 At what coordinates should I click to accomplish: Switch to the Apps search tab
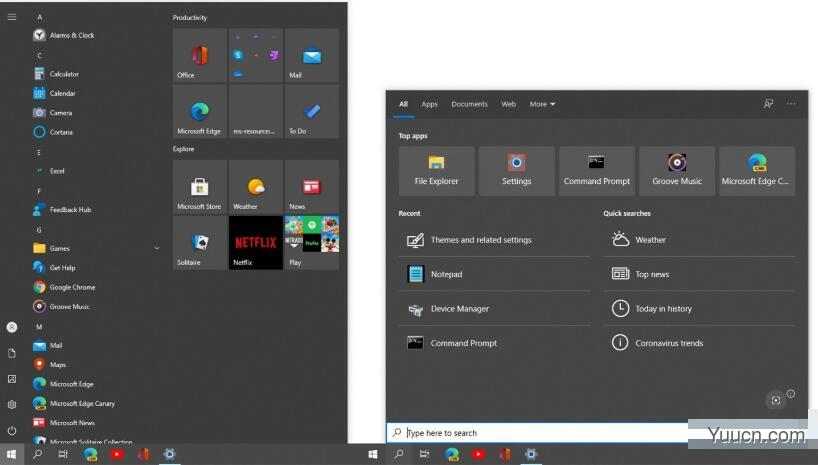[x=429, y=104]
